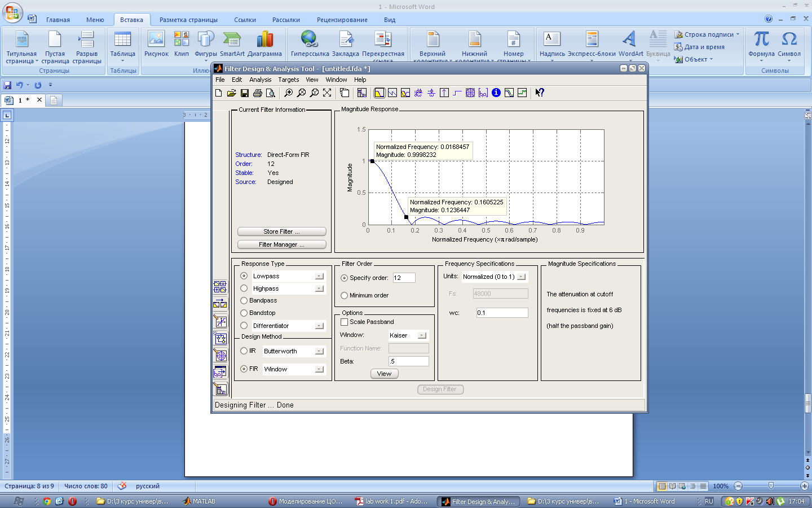The image size is (812, 508).
Task: Display Phase Delay response
Action: (x=431, y=93)
